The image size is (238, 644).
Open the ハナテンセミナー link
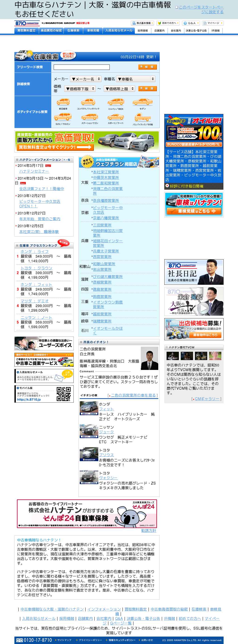[x=34, y=171]
